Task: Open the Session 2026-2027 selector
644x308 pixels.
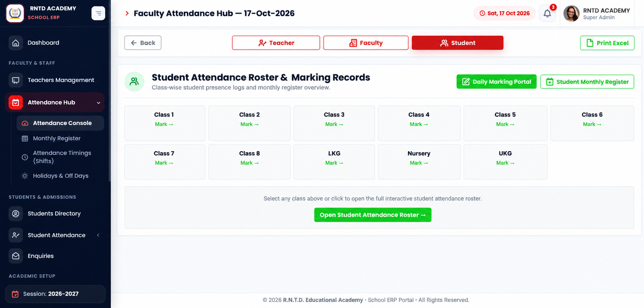Action: [x=55, y=294]
